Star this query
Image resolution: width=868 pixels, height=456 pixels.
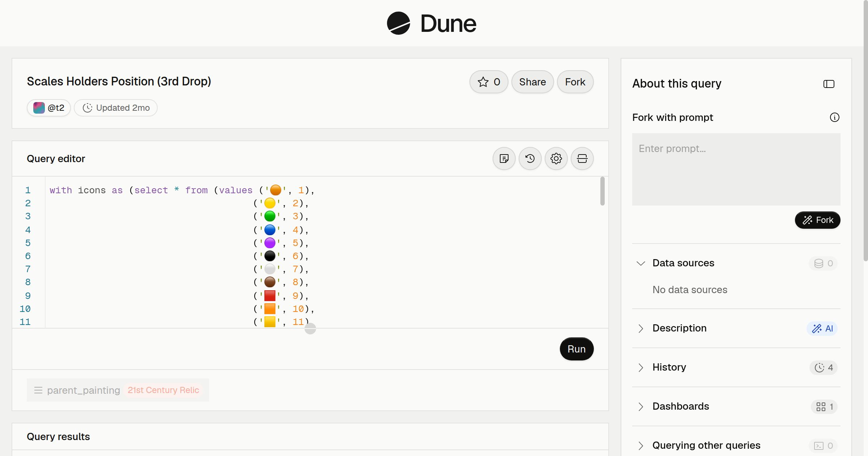[489, 82]
